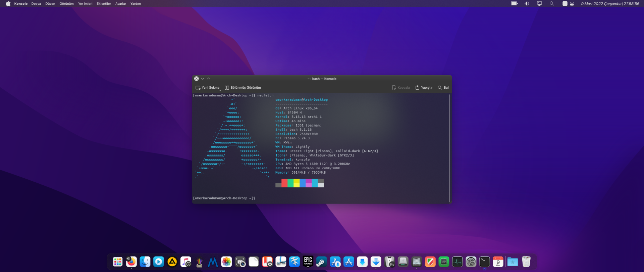
Task: Launch the document viewer with glasses icon
Action: click(x=281, y=262)
